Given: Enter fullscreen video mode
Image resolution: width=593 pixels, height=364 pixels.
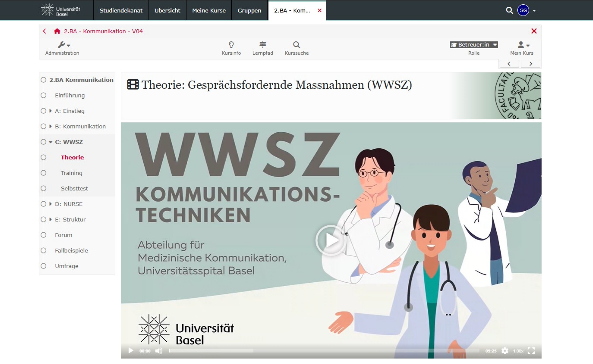Looking at the screenshot, I should tap(531, 351).
